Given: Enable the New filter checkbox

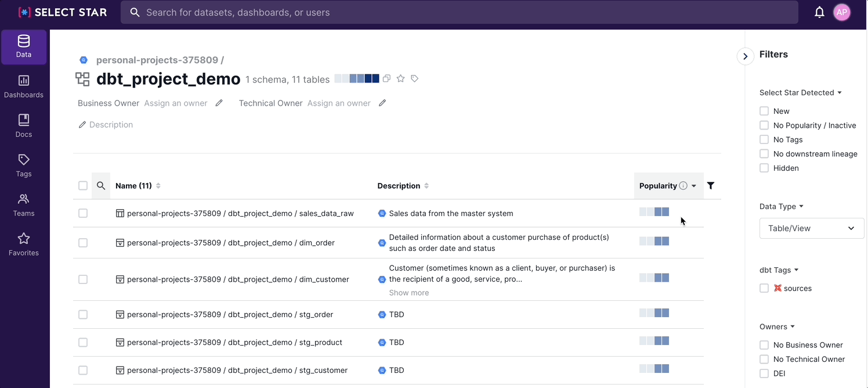Looking at the screenshot, I should (x=764, y=111).
